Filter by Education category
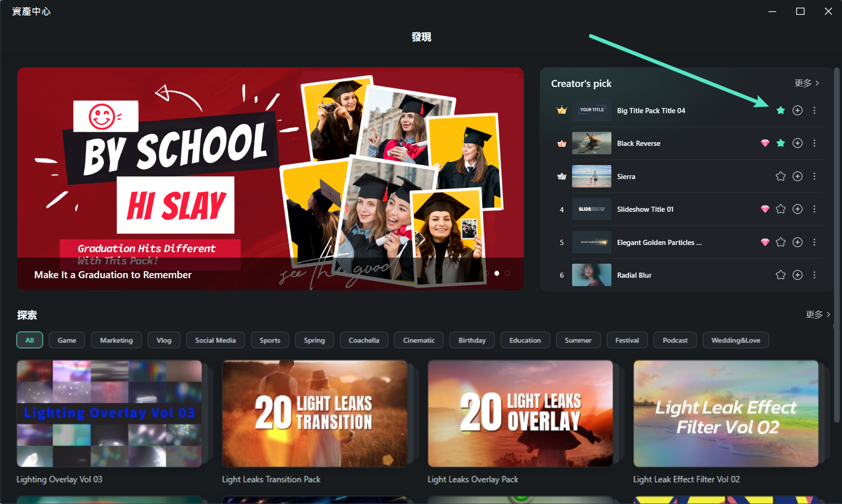The width and height of the screenshot is (842, 504). coord(525,340)
